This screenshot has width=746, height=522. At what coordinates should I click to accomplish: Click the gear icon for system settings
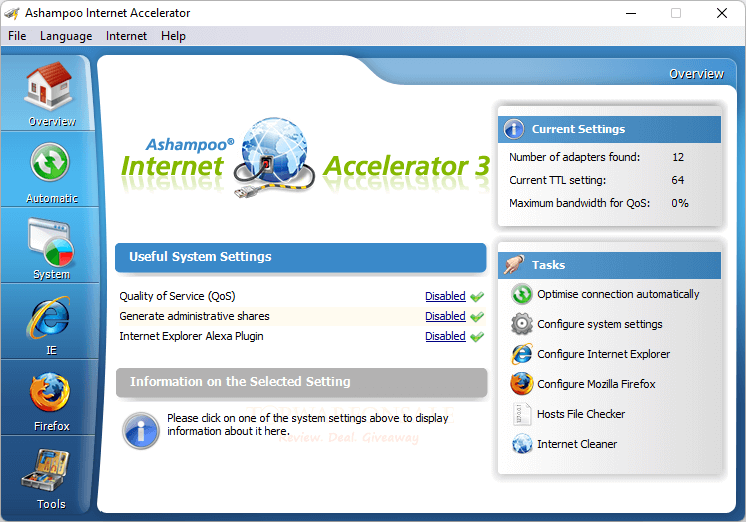tap(522, 324)
